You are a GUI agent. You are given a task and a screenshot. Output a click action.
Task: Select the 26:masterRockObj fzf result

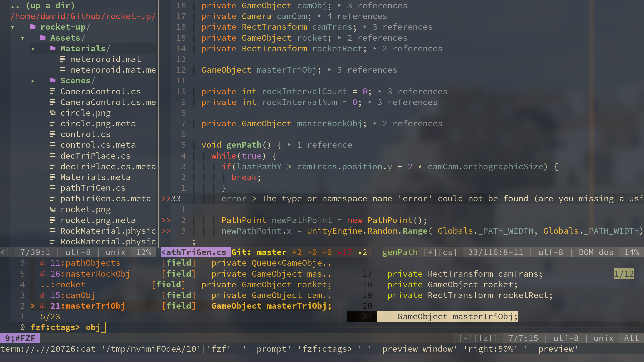[x=90, y=274]
